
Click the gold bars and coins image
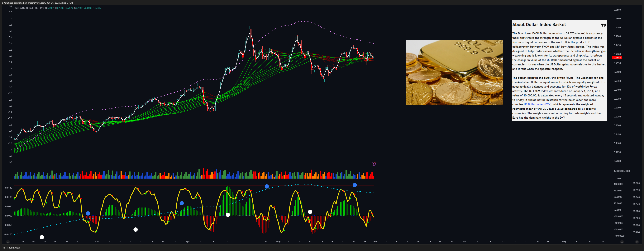pos(454,72)
